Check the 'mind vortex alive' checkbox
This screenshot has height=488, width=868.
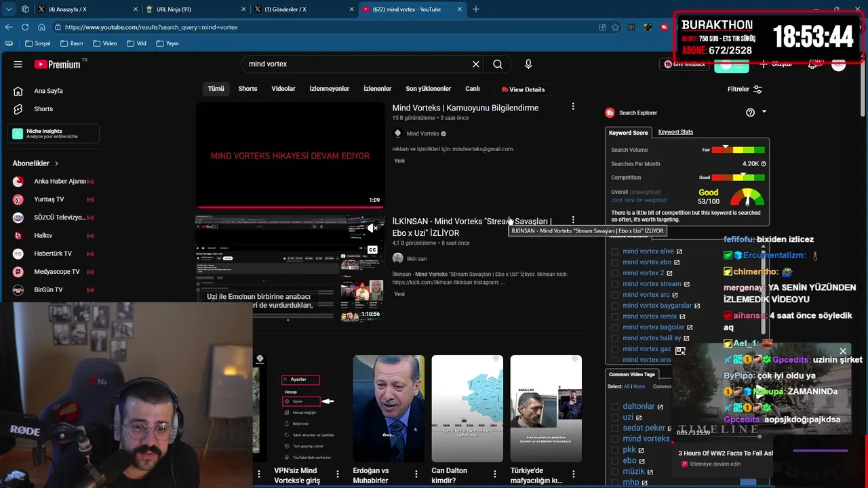point(615,251)
